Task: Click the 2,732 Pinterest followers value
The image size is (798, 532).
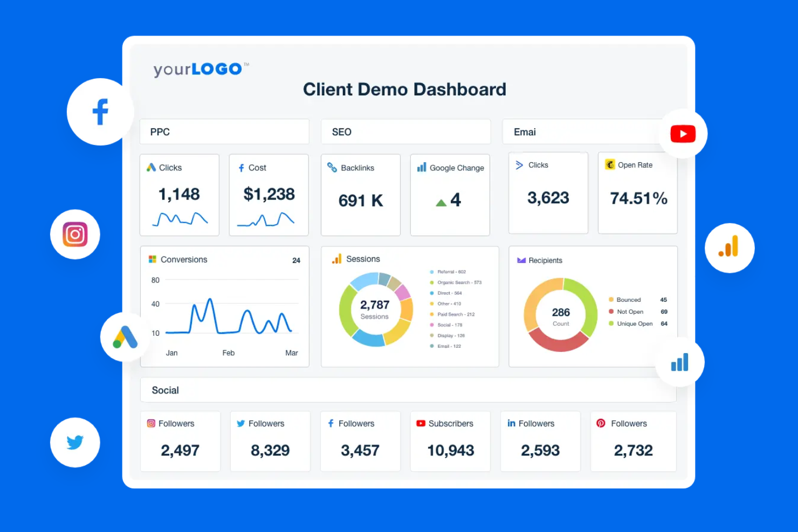Action: 634,450
